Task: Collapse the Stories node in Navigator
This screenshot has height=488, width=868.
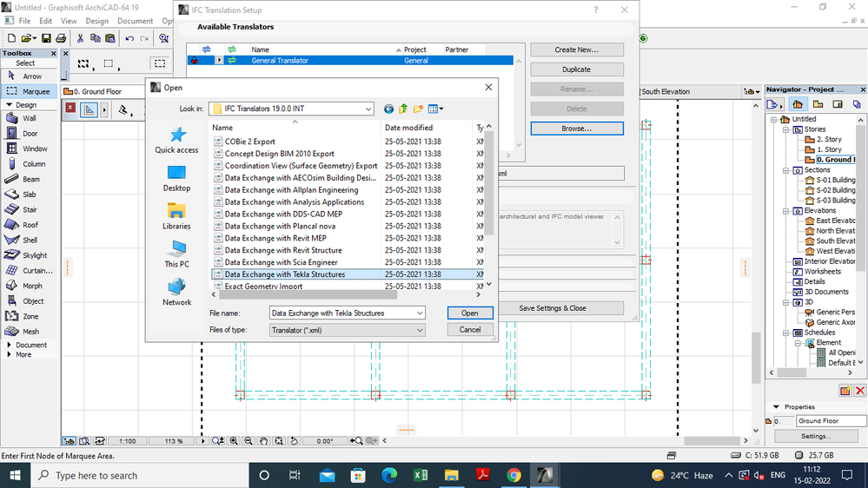Action: [785, 129]
